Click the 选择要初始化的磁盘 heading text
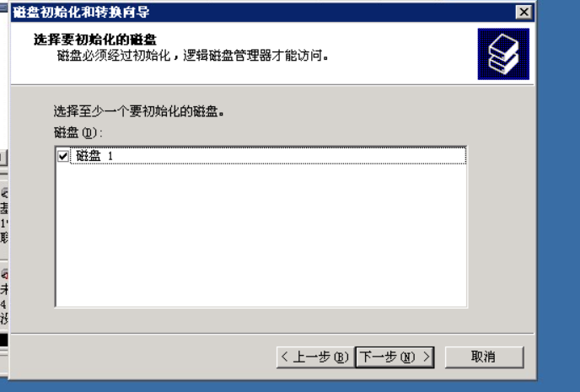This screenshot has height=392, width=580. click(95, 39)
